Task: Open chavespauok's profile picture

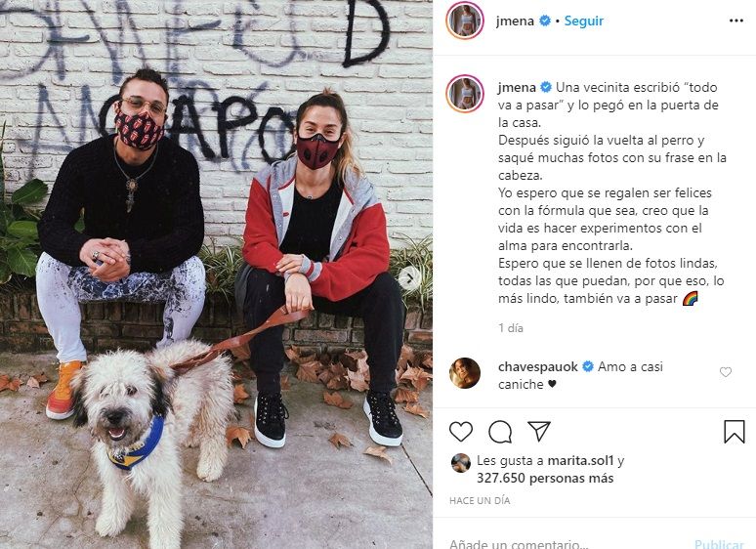Action: (x=465, y=373)
